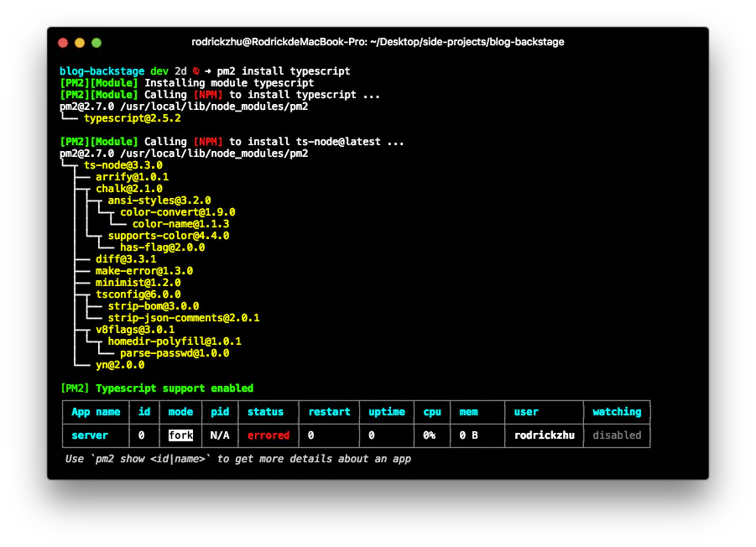Screen dimensions: 756x547
Task: Click the 'disabled' watching cell
Action: pyautogui.click(x=618, y=435)
